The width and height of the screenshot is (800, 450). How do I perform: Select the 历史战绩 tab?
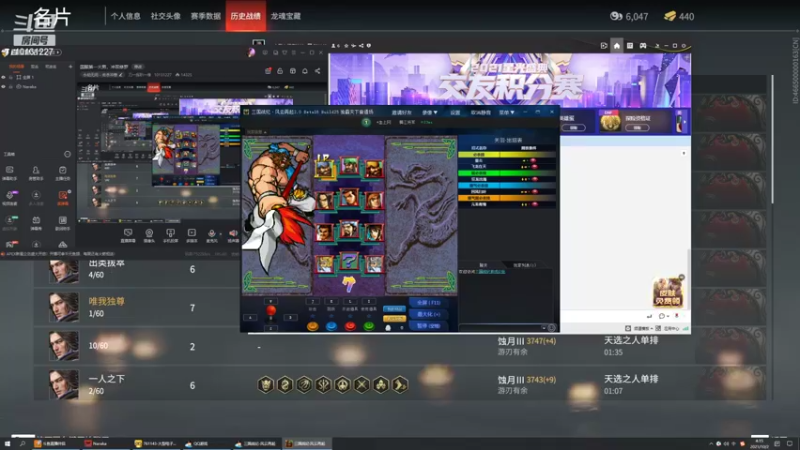(x=245, y=16)
